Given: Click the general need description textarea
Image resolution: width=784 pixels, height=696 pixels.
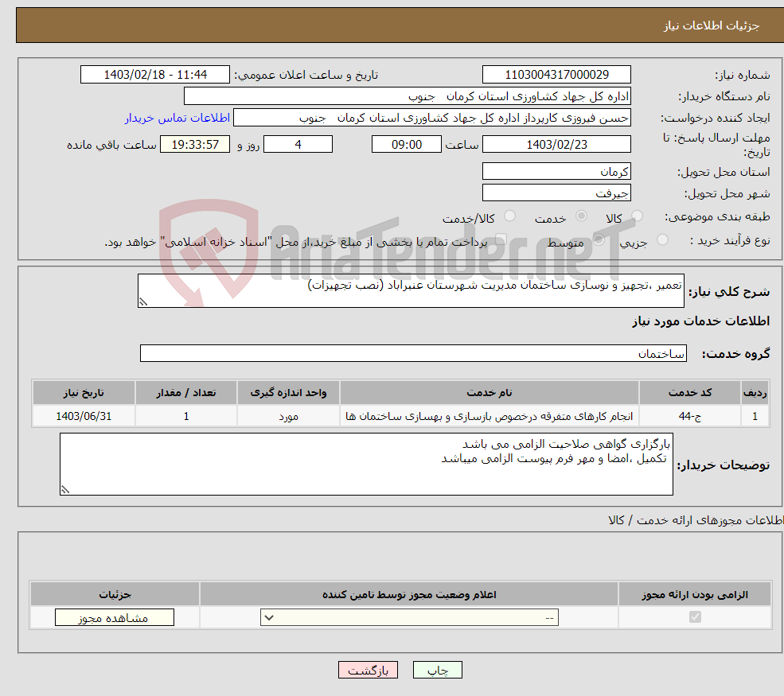Looking at the screenshot, I should (x=411, y=290).
